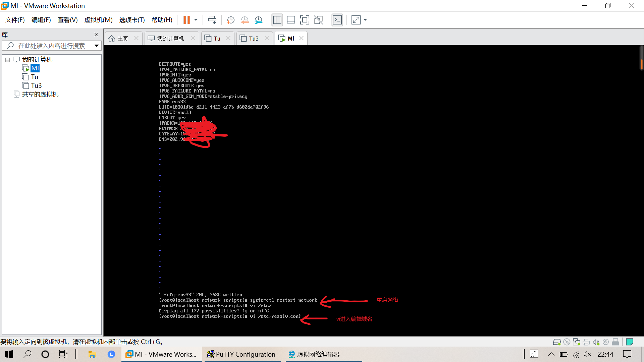Open the 帮助(H) menu

coord(162,20)
